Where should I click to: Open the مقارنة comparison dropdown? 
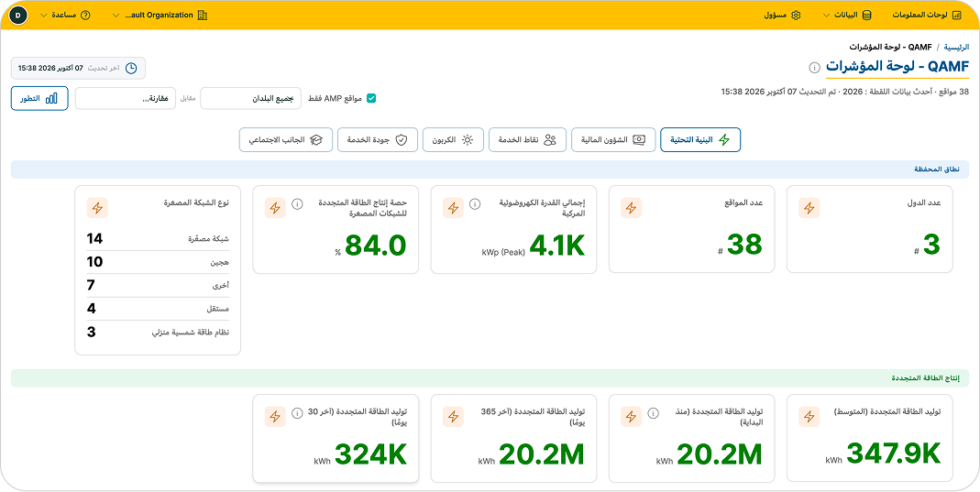[x=126, y=99]
